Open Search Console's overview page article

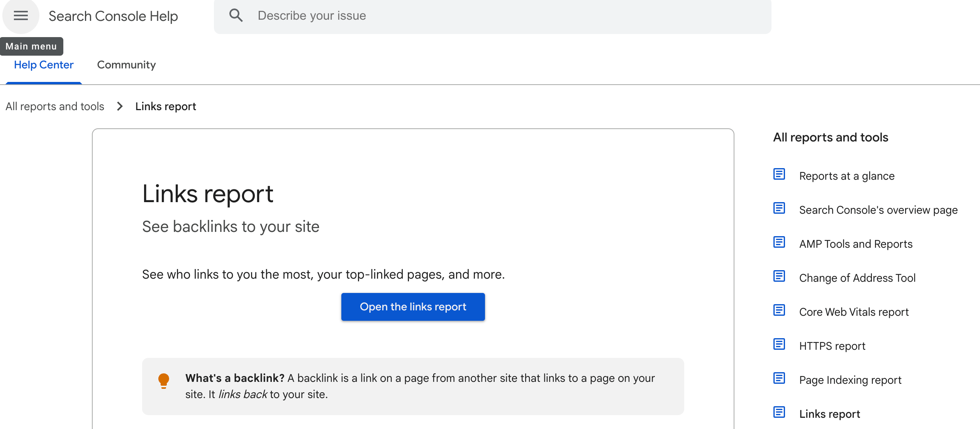coord(878,210)
